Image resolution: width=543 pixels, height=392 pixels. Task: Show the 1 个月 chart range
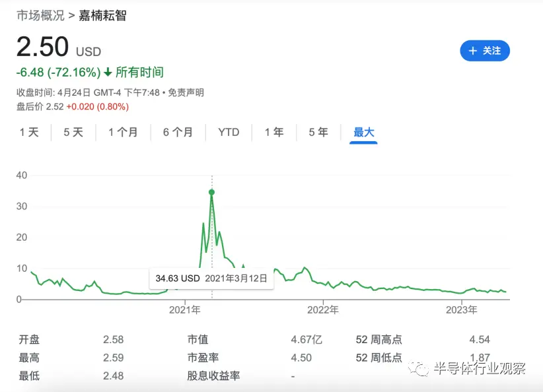pyautogui.click(x=123, y=133)
